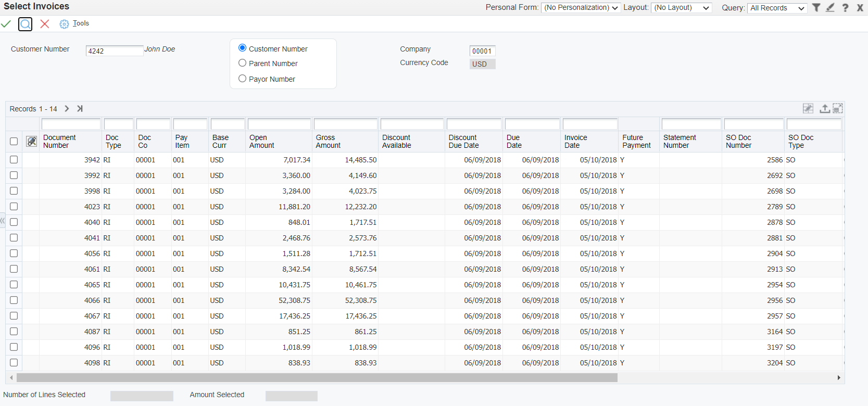Click the attachments paperclip column icon
The height and width of the screenshot is (406, 868).
click(x=32, y=142)
